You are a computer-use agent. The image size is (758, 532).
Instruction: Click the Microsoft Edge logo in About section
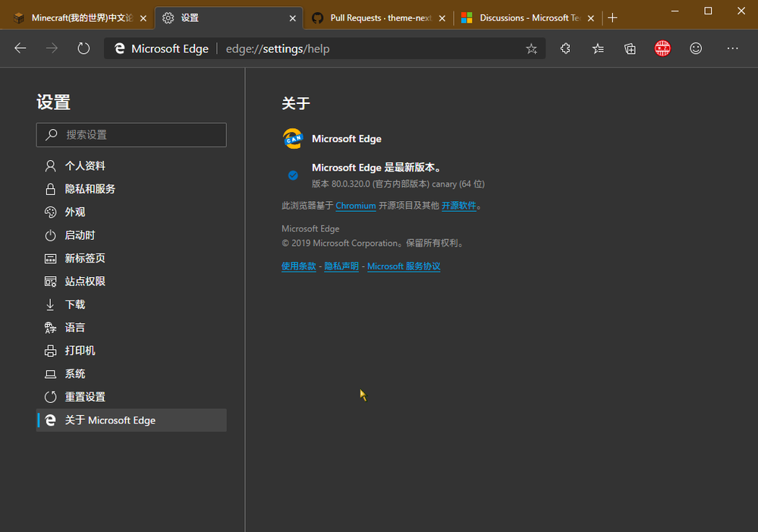click(x=292, y=138)
